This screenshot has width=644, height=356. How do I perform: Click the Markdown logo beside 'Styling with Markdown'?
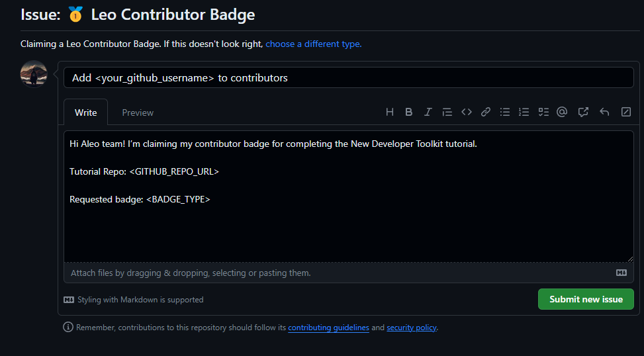click(x=69, y=300)
